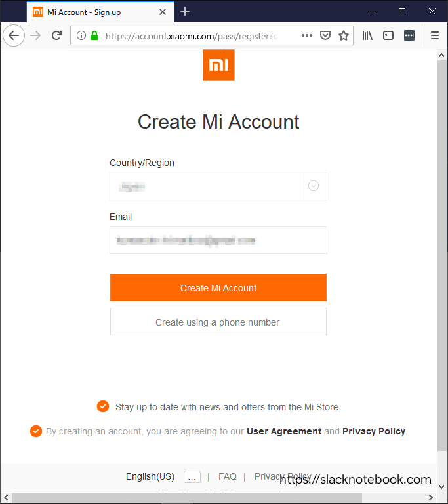Reload the page with the refresh icon

tap(57, 35)
